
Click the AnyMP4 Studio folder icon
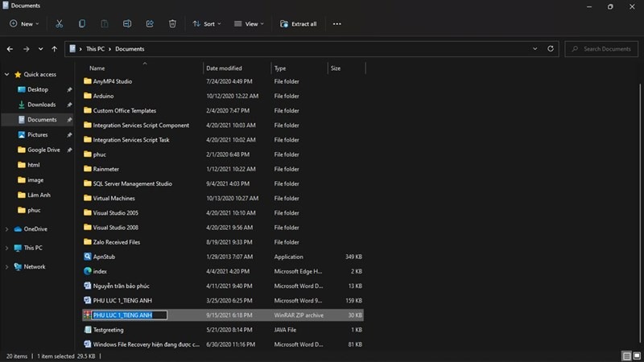click(88, 81)
